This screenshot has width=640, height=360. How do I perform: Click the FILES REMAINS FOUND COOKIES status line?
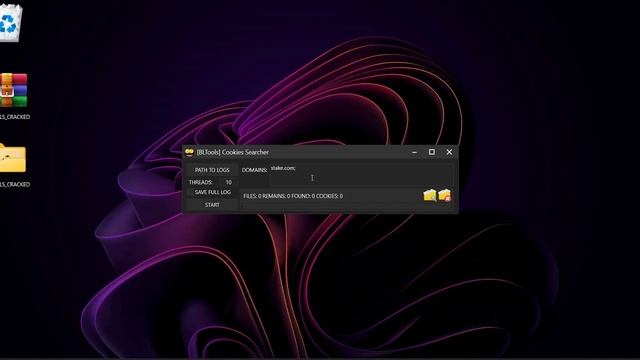tap(293, 196)
